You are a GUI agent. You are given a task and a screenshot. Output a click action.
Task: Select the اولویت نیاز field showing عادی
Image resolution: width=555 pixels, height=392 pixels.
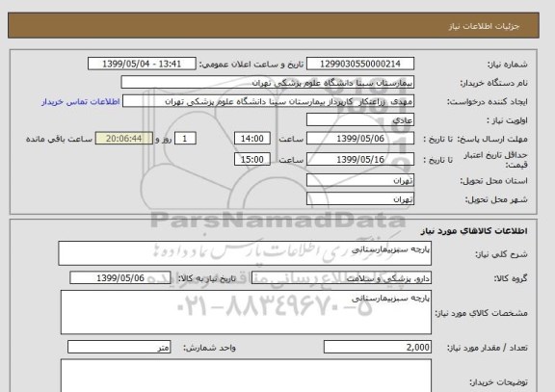(x=360, y=119)
